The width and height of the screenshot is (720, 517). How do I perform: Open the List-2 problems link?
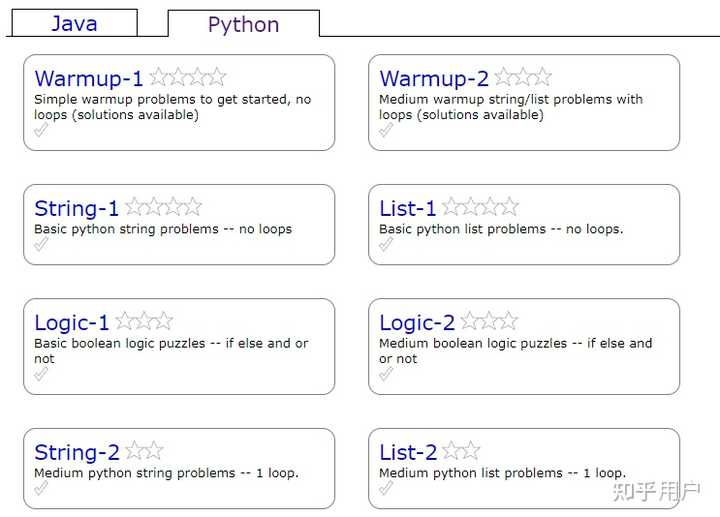(408, 453)
